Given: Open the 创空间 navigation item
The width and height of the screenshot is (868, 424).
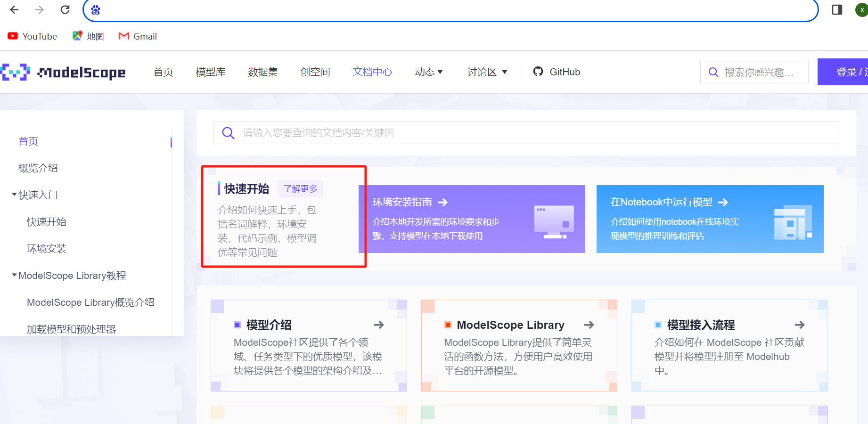Looking at the screenshot, I should point(315,72).
